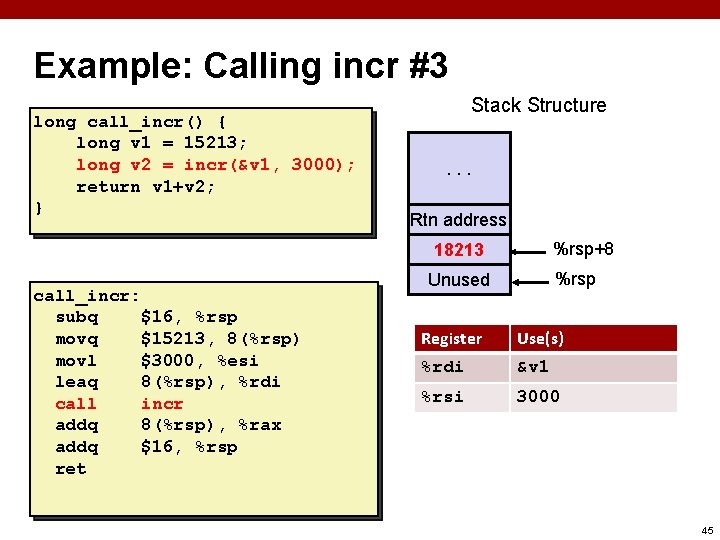Click the slide title 'Example: Calling incr #3'

[241, 66]
